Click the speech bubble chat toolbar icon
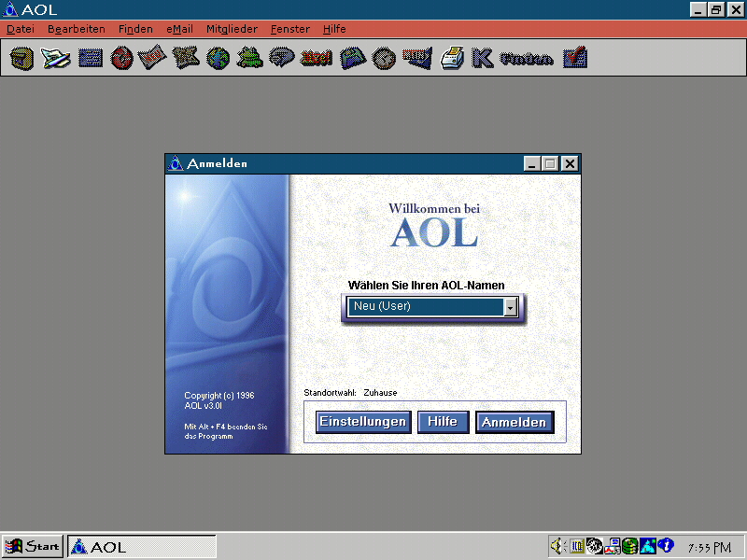 point(282,57)
